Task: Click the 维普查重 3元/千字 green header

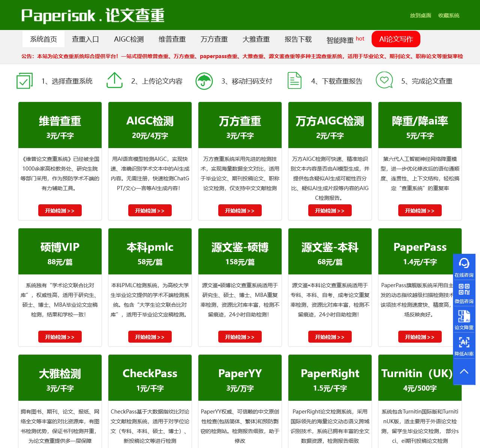Action: pos(60,125)
